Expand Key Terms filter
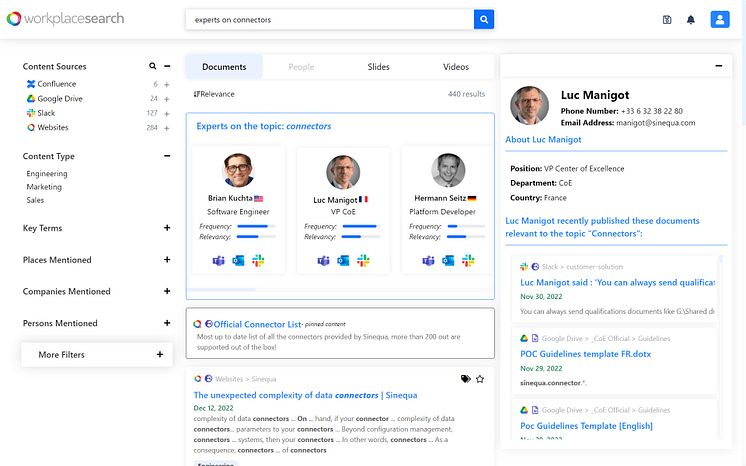Viewport: 746px width, 466px height. (167, 228)
